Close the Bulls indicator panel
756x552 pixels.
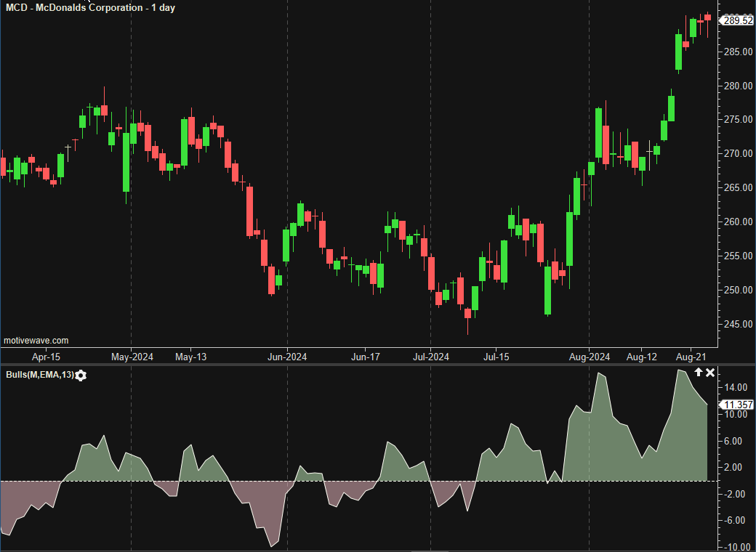click(711, 372)
